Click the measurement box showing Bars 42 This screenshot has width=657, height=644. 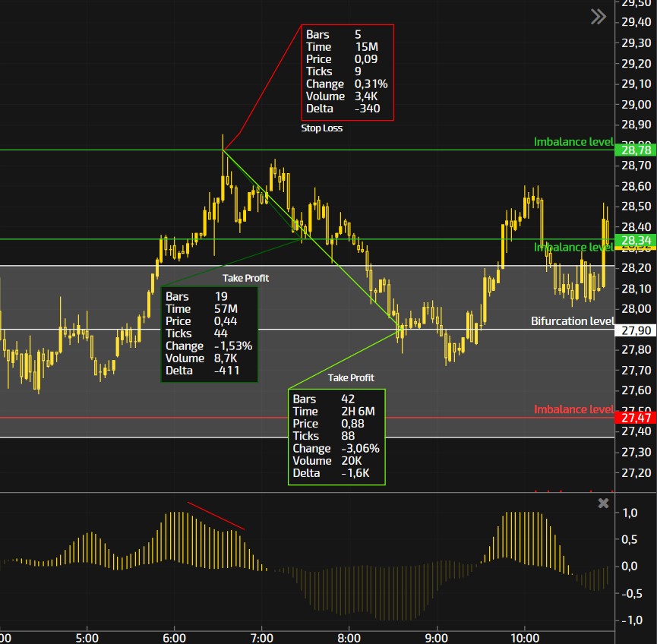click(336, 437)
